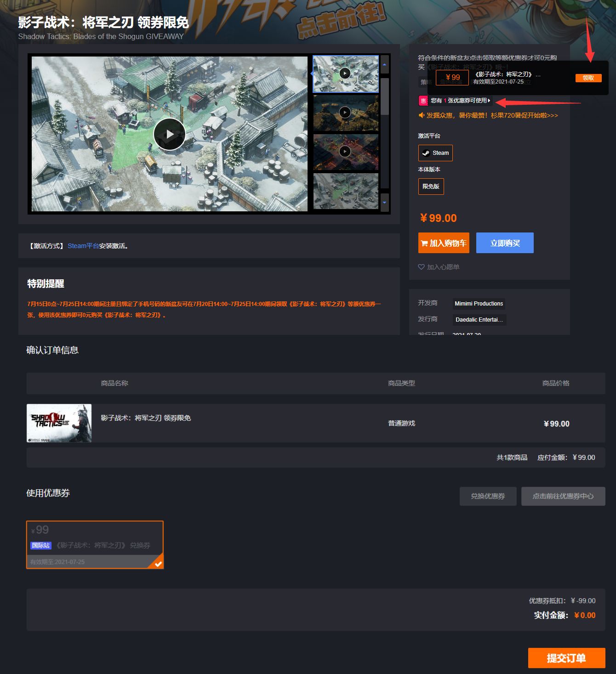This screenshot has height=674, width=616.
Task: Click the Daedalic Entertainment publisher tag
Action: 479,320
